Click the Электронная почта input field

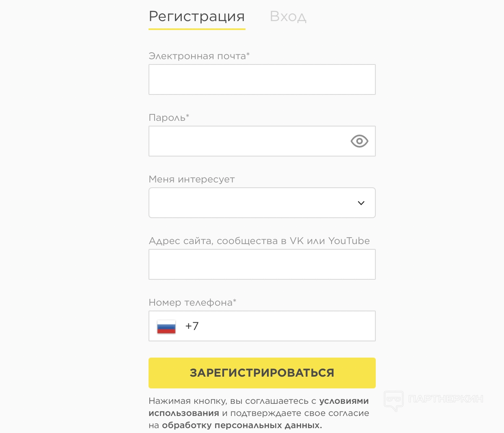[262, 79]
